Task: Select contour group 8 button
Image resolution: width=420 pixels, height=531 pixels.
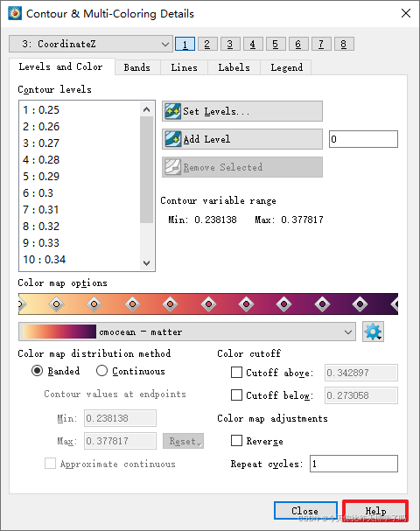Action: click(344, 44)
